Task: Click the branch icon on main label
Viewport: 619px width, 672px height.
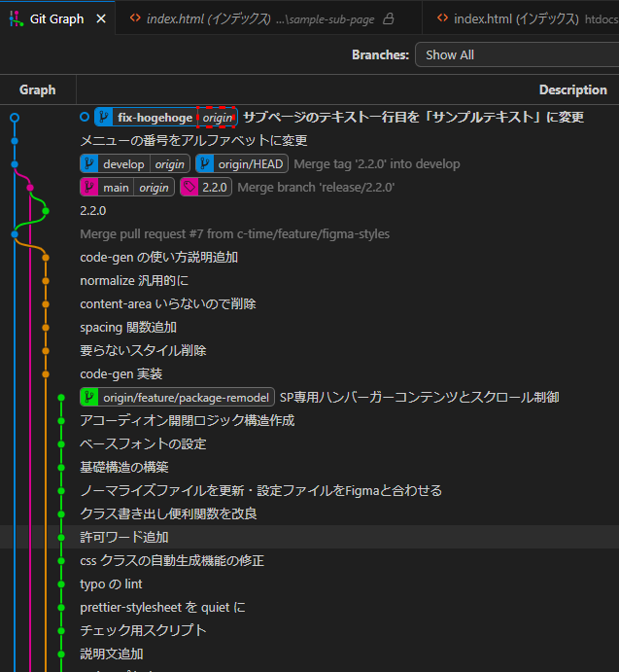Action: 90,188
